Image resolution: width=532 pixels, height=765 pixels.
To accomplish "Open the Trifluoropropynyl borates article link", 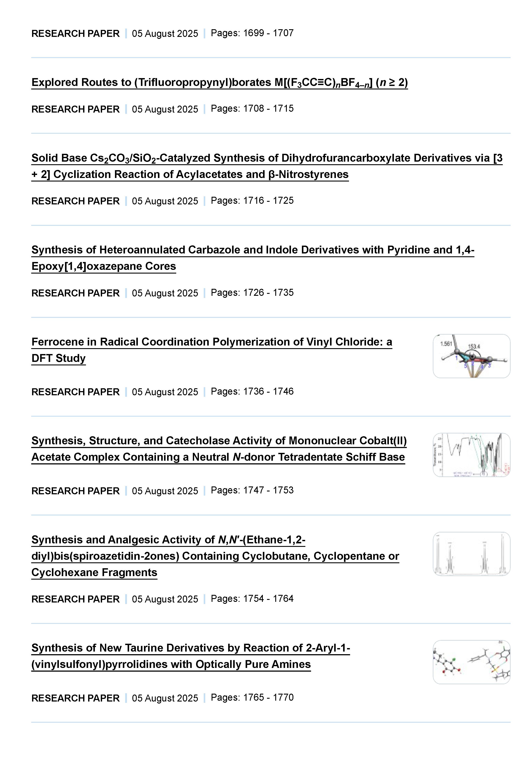I will point(219,82).
